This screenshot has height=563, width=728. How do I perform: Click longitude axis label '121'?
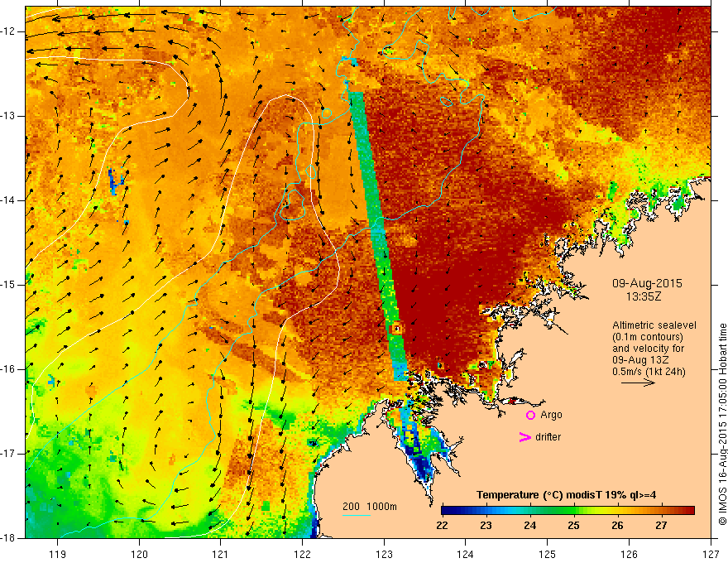pyautogui.click(x=221, y=554)
